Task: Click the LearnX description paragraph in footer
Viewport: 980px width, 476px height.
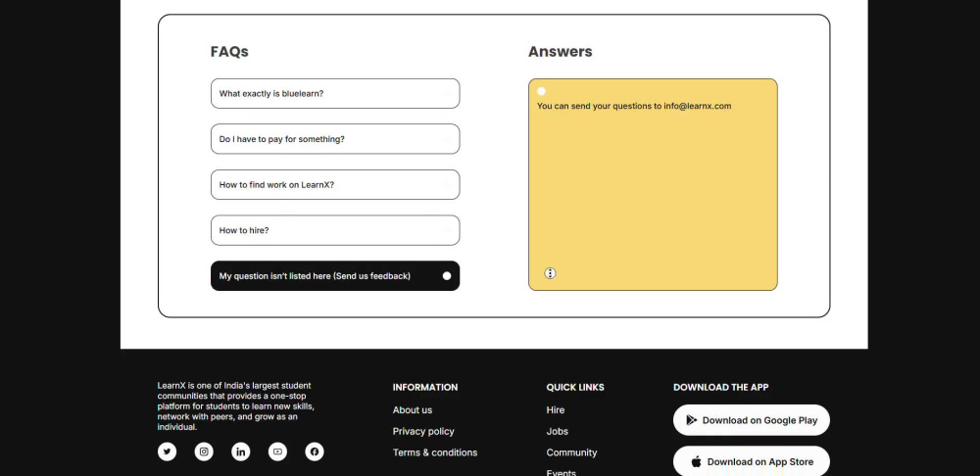Action: pyautogui.click(x=236, y=406)
